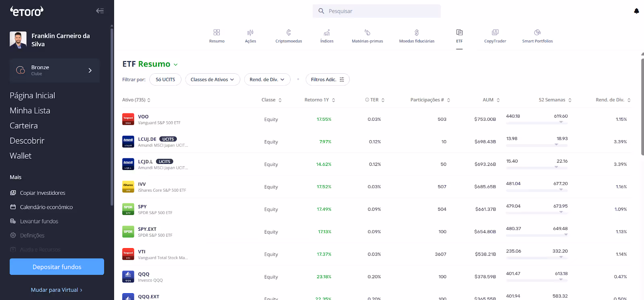644x300 pixels.
Task: Sort by Classe column
Action: point(272,100)
